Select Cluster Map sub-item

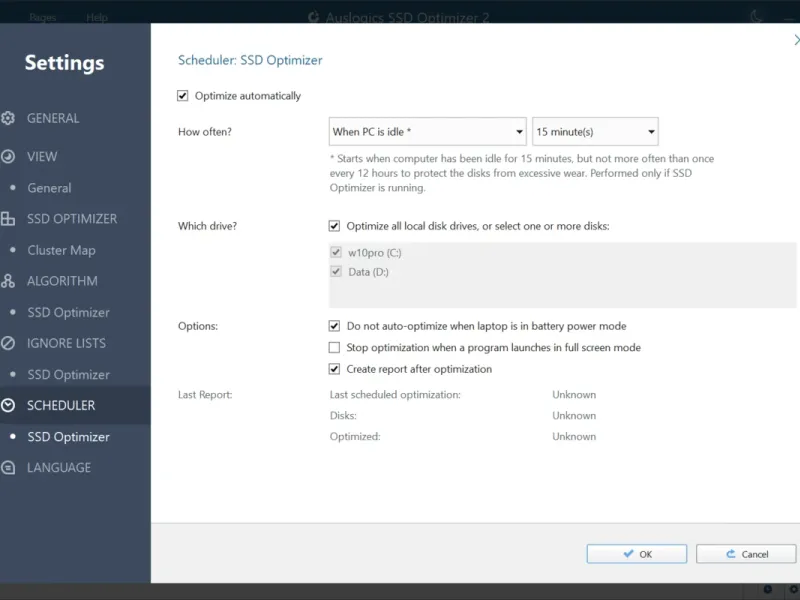[x=61, y=251]
